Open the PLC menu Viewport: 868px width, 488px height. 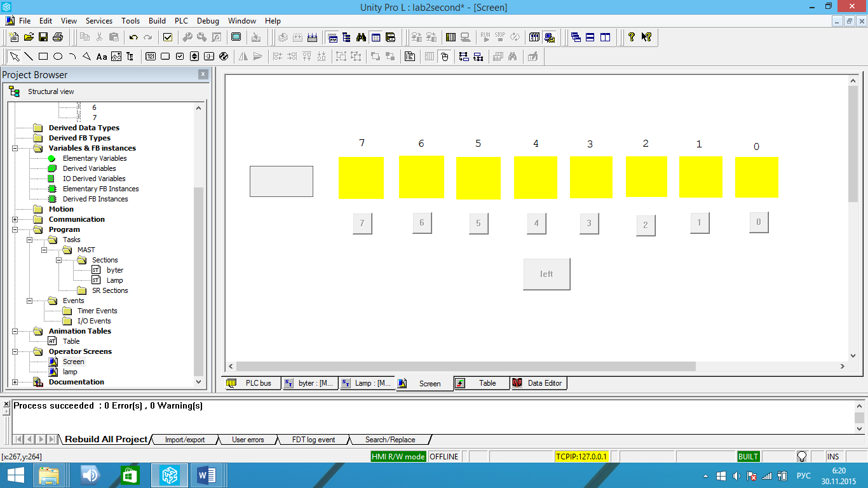pyautogui.click(x=182, y=21)
